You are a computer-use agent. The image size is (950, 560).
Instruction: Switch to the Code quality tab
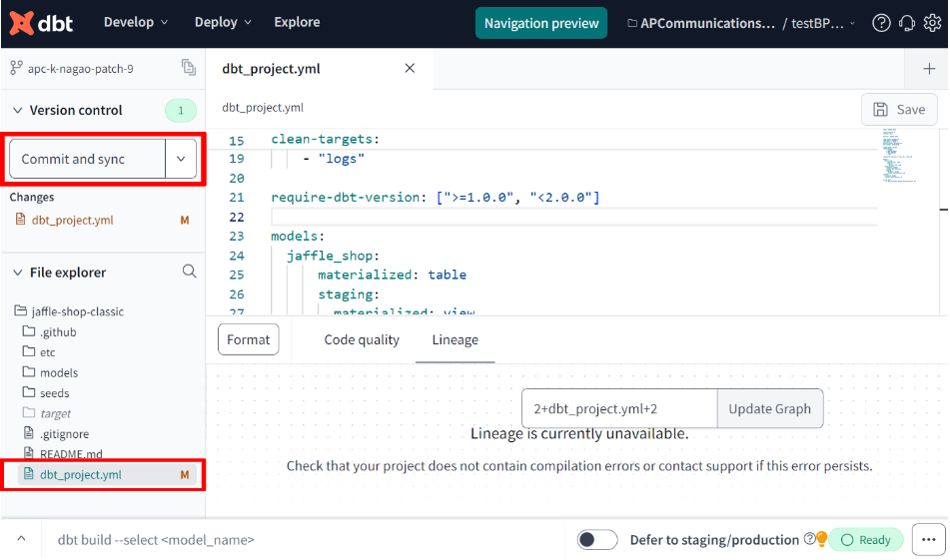coord(362,339)
